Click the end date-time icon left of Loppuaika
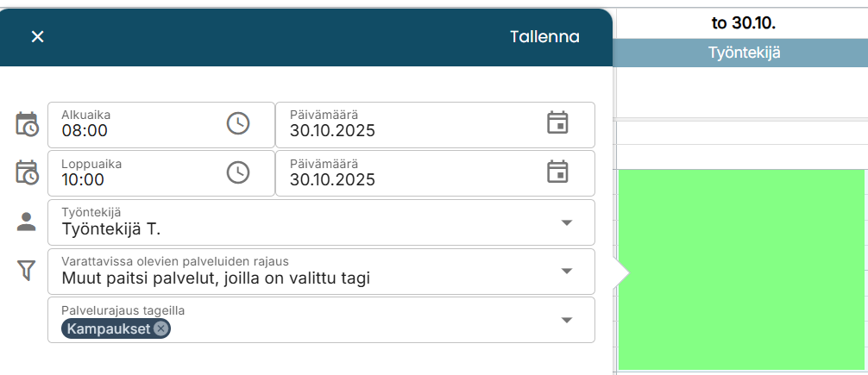 click(27, 172)
